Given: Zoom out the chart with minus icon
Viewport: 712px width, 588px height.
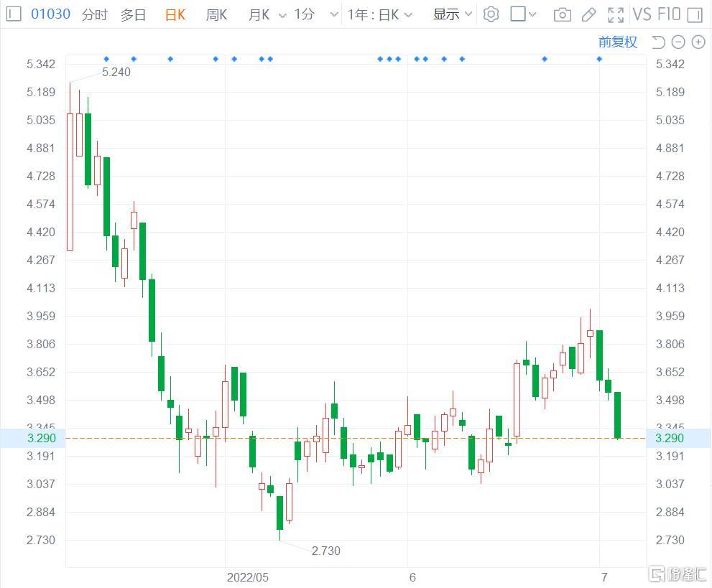Looking at the screenshot, I should (x=678, y=42).
